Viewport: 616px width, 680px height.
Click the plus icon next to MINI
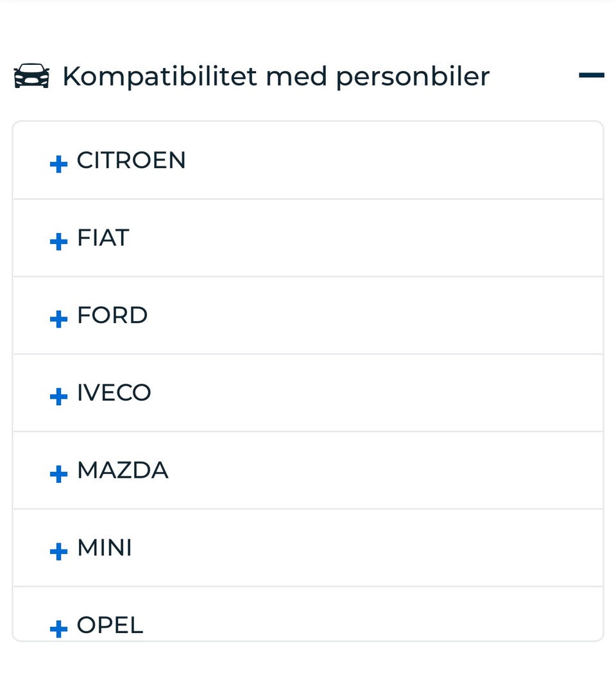point(58,551)
